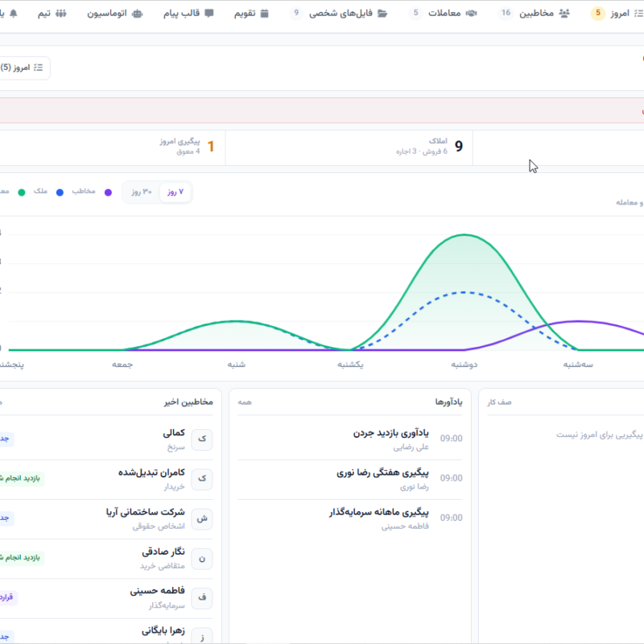Open the مخاطبین navigation tab
The height and width of the screenshot is (644, 644).
pos(534,13)
